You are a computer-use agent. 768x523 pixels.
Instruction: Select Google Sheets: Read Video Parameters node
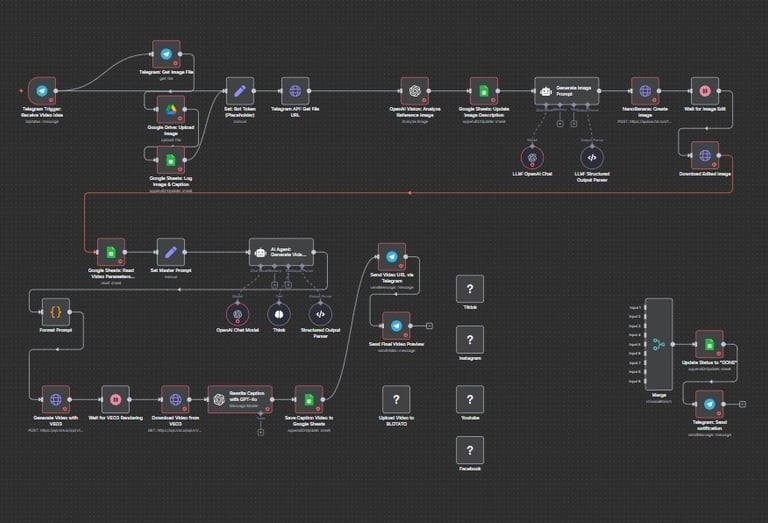click(x=111, y=252)
